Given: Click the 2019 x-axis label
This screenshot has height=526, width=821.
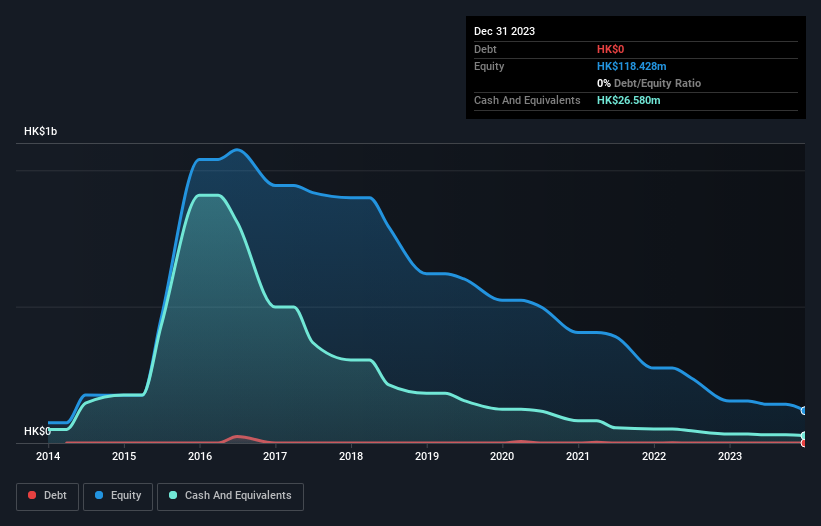Looking at the screenshot, I should pos(427,456).
